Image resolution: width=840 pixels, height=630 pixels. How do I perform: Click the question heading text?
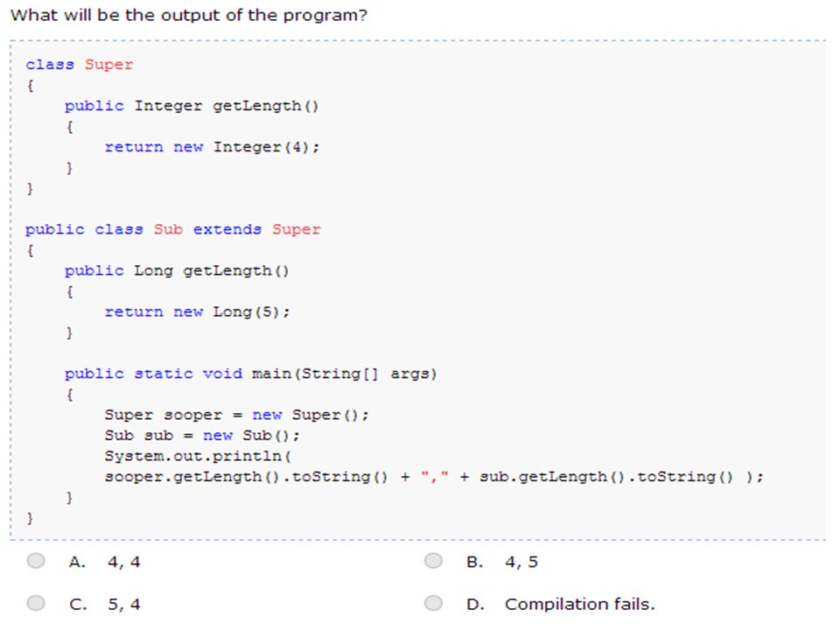click(x=189, y=15)
